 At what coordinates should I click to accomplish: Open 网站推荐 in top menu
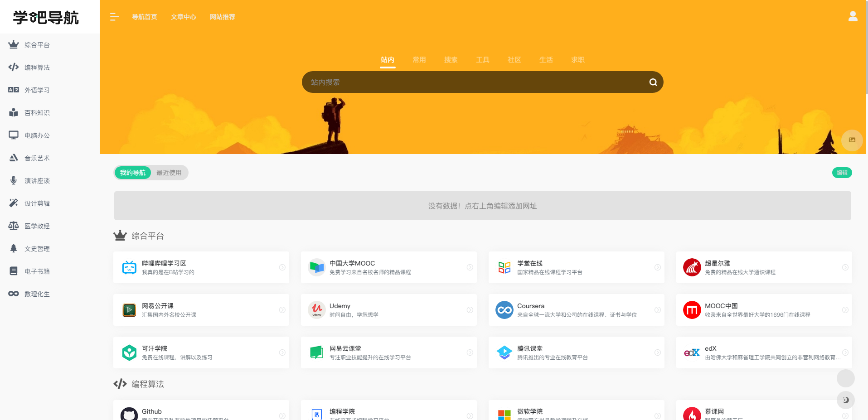click(222, 17)
